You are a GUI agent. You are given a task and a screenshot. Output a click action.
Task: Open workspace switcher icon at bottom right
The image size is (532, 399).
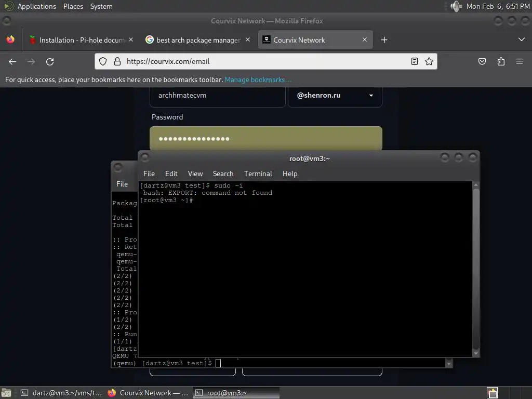click(492, 393)
